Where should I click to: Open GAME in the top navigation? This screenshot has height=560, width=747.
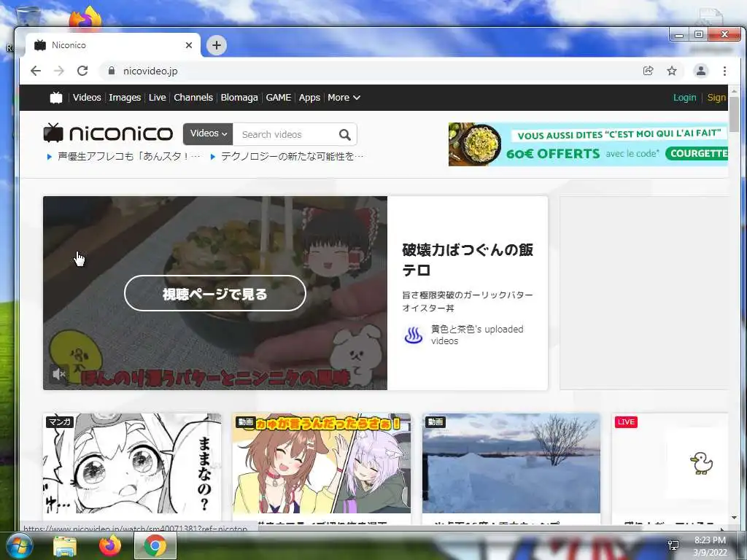coord(278,98)
